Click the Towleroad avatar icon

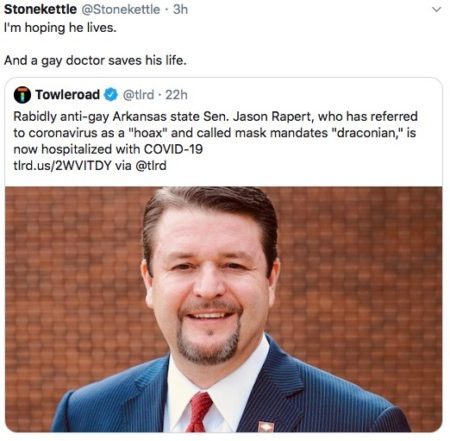coord(22,95)
